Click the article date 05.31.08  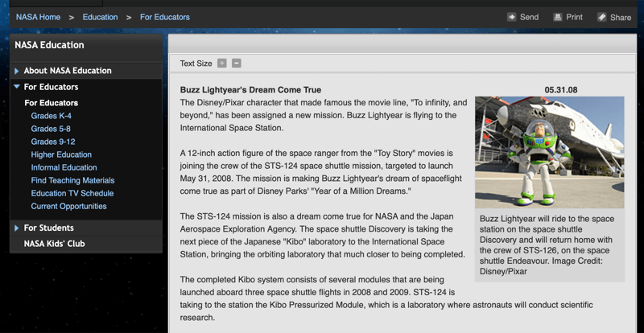tap(561, 90)
